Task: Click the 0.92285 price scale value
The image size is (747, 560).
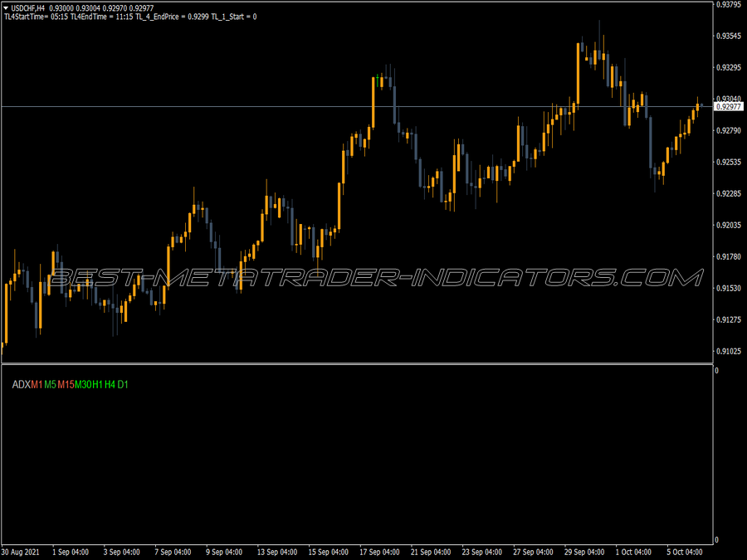Action: click(x=729, y=193)
